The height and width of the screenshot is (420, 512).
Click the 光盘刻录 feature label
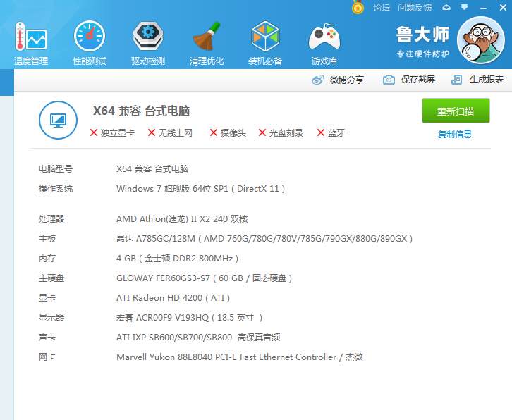286,132
